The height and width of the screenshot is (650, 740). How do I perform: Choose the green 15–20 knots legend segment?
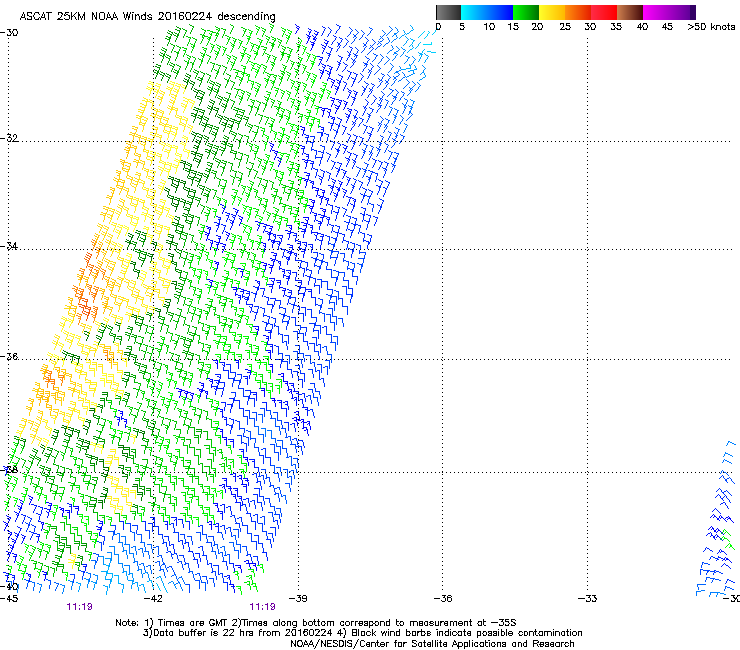coord(526,12)
